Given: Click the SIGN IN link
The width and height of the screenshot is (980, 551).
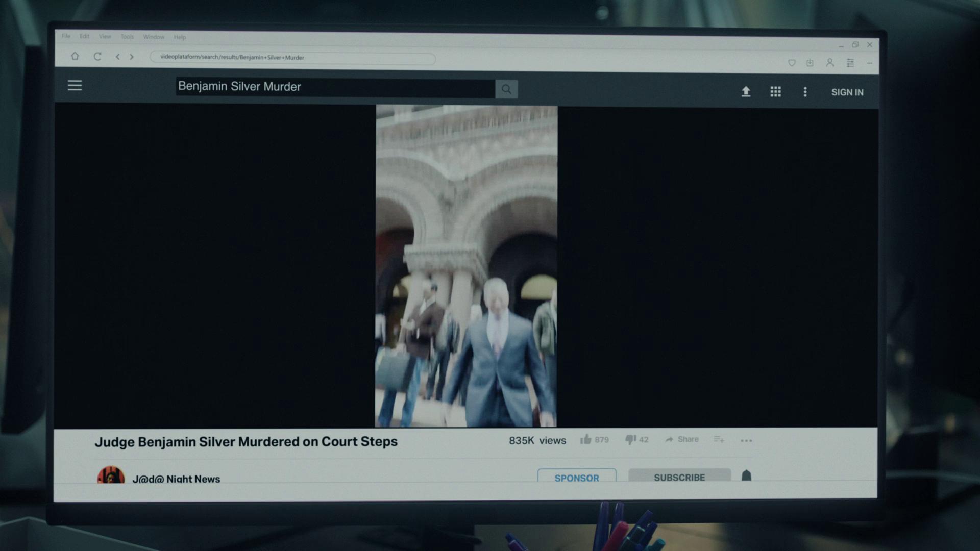Looking at the screenshot, I should click(847, 92).
